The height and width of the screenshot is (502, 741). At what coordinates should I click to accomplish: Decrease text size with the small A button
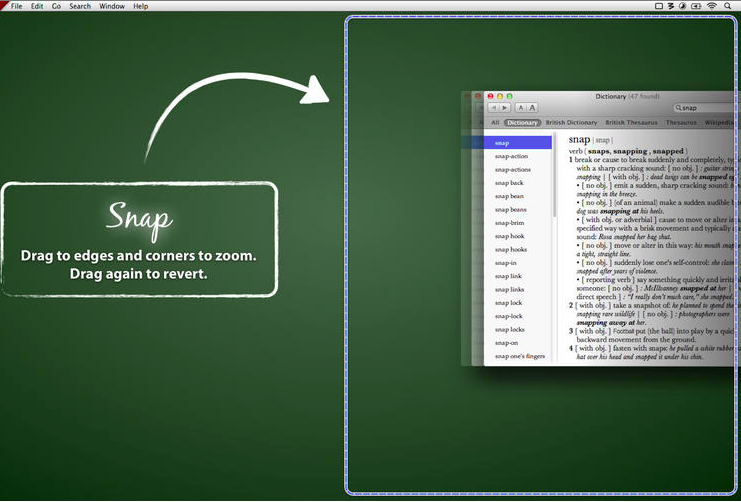(x=521, y=108)
